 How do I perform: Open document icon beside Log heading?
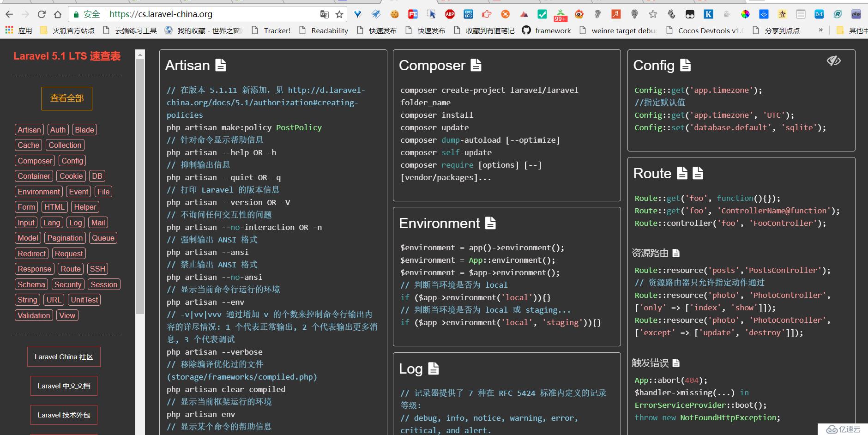433,369
